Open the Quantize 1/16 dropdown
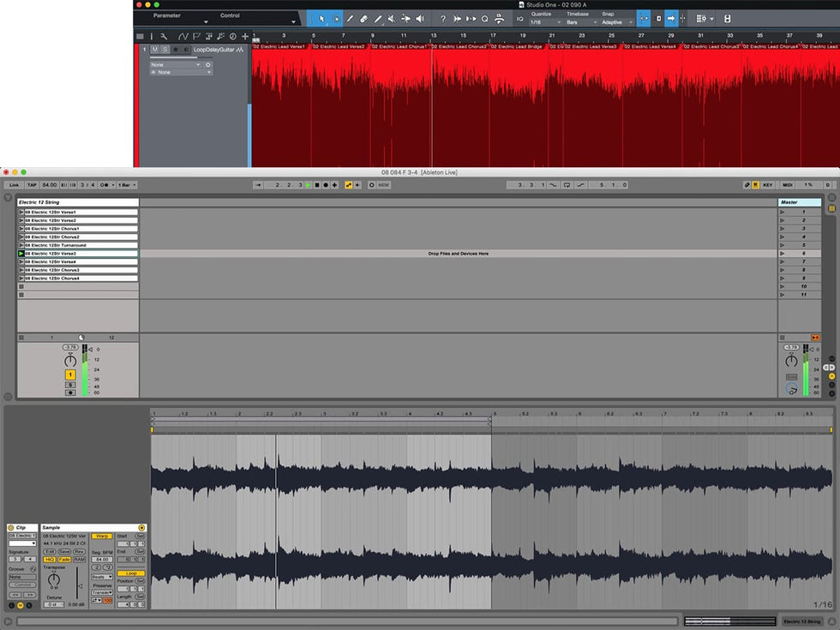This screenshot has width=840, height=630. tap(544, 22)
